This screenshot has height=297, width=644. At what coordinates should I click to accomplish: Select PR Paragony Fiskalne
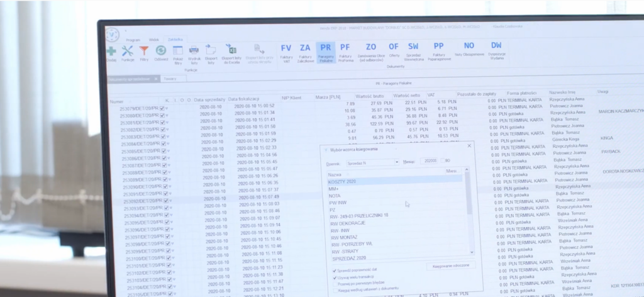[x=326, y=53]
